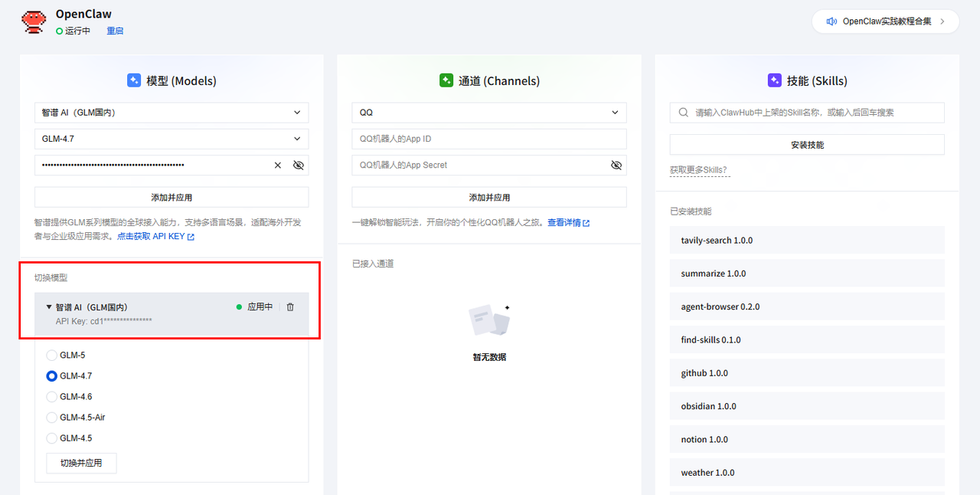This screenshot has width=980, height=495.
Task: Click the 切换并应用 button
Action: pos(81,463)
